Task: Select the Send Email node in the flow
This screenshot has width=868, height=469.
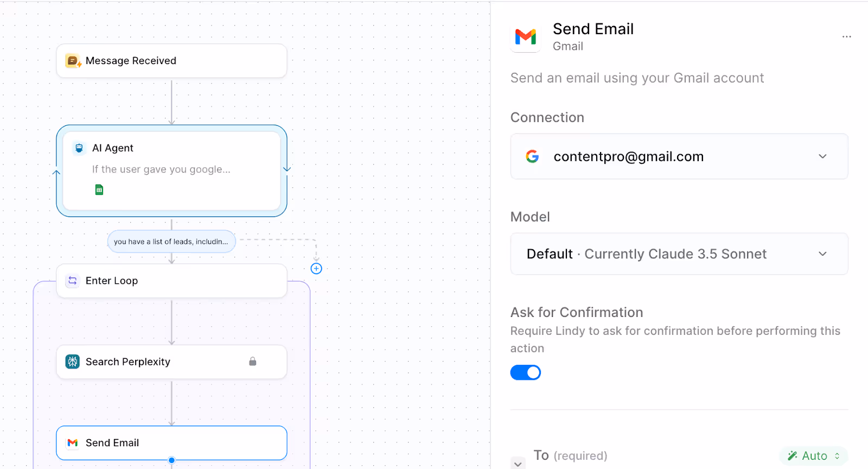Action: (x=171, y=443)
